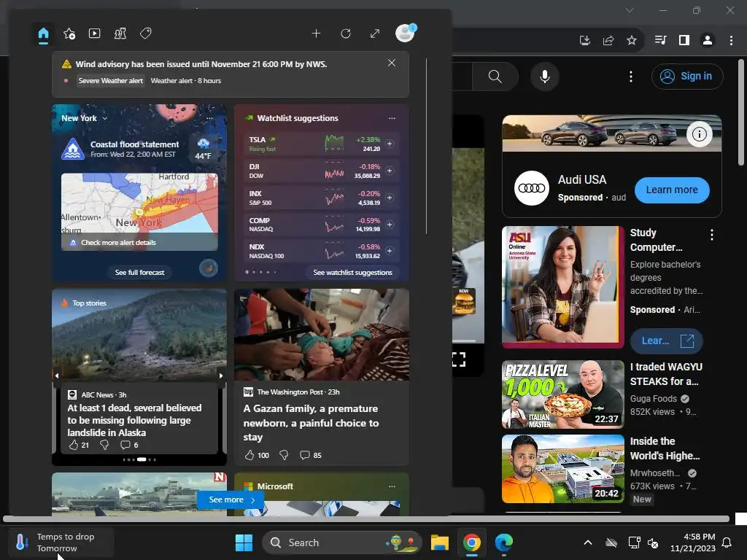This screenshot has width=747, height=560.
Task: Open the Mrwhosetheboss Inside the World's video
Action: 562,469
